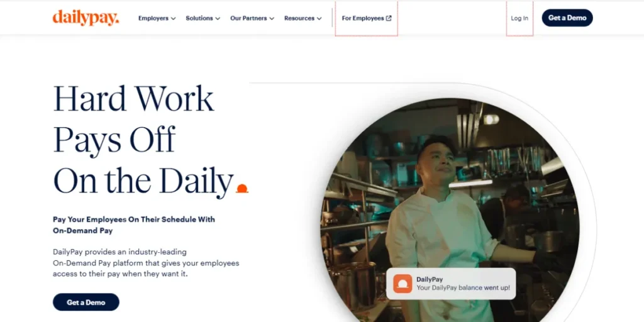Expand the Solutions chevron arrow

coord(218,18)
